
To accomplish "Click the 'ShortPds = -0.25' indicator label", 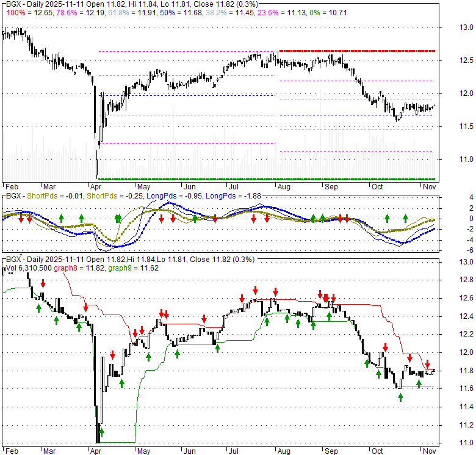I will (115, 196).
